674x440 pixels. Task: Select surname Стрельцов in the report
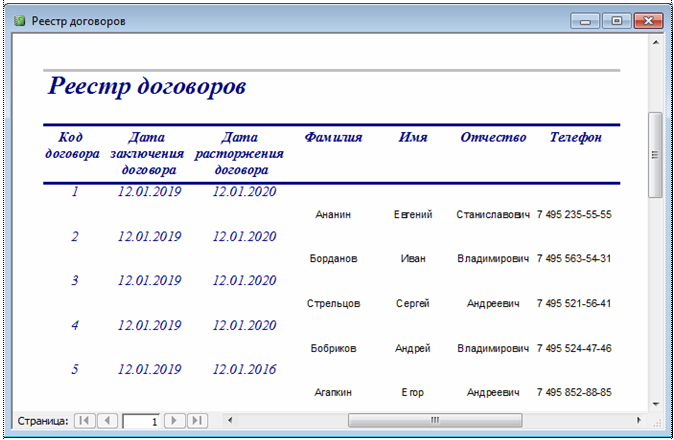333,303
